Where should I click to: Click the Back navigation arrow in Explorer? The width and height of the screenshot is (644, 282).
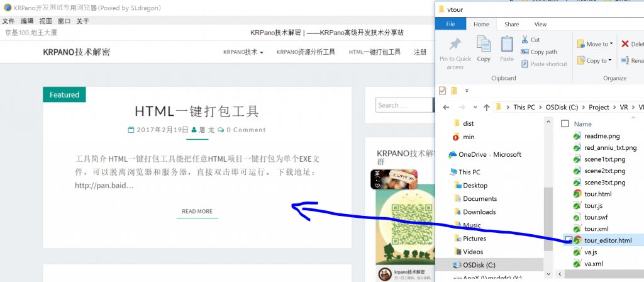(445, 107)
